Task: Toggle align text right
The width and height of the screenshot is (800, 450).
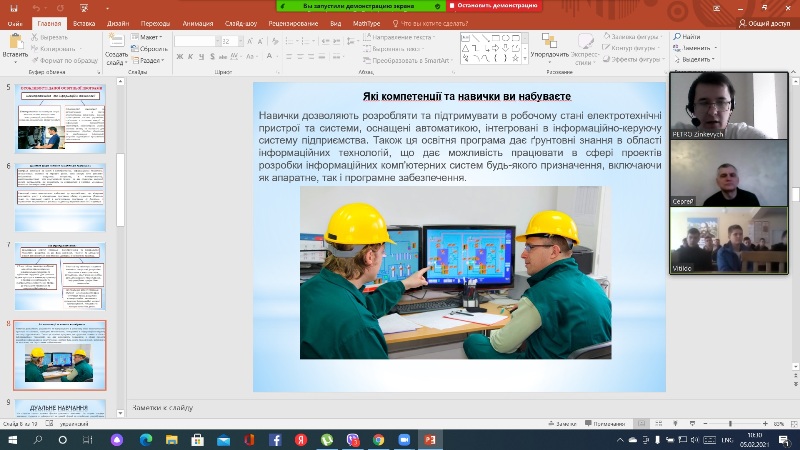Action: (x=311, y=57)
